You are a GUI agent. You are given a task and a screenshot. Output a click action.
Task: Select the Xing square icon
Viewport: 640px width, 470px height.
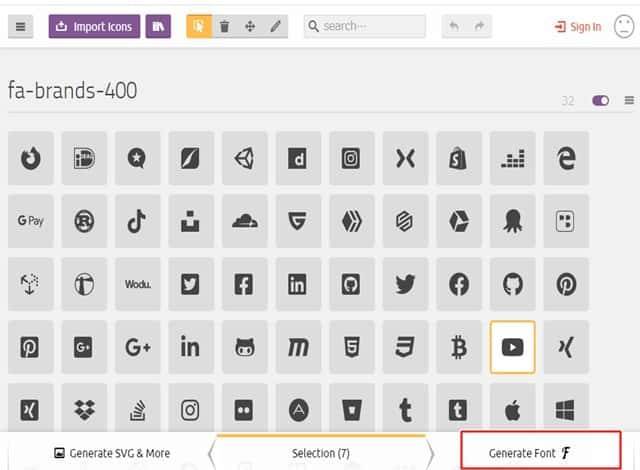click(31, 409)
